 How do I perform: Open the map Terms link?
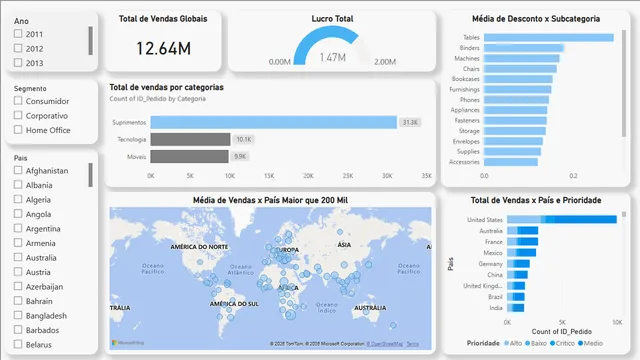tap(413, 344)
